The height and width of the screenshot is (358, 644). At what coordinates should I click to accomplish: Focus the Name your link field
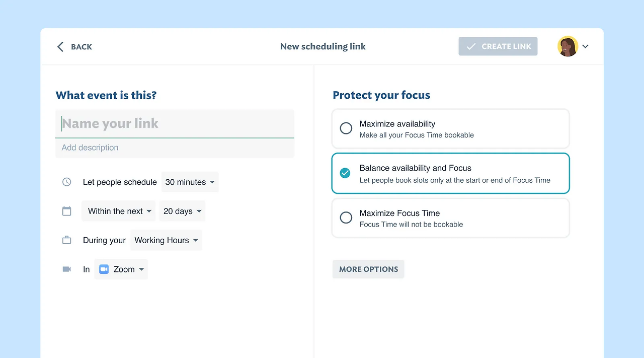click(x=175, y=123)
